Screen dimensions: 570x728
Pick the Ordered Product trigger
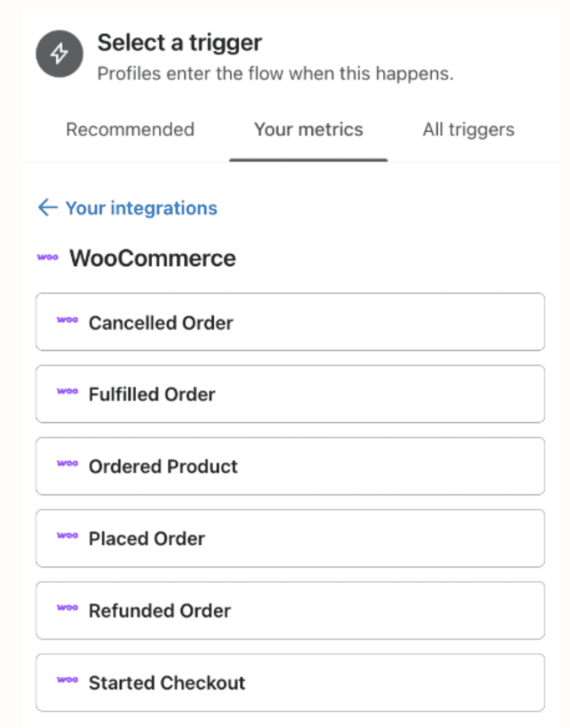pos(290,466)
